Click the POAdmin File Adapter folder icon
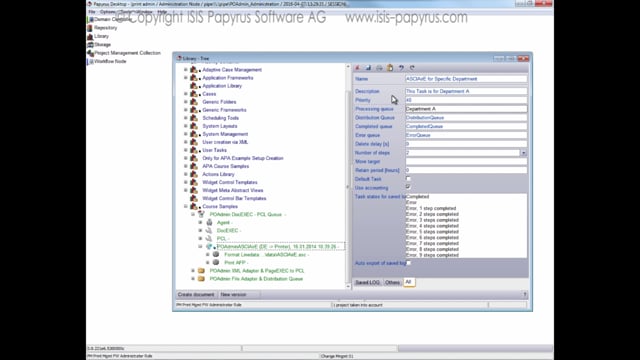 pos(201,279)
